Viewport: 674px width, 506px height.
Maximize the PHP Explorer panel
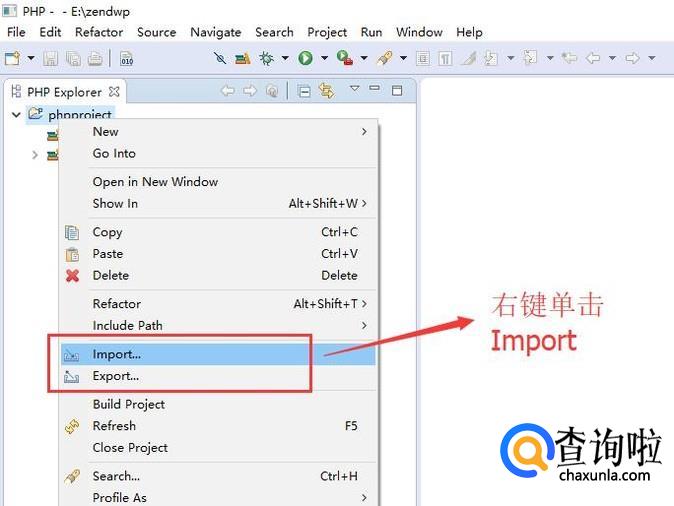pos(396,91)
